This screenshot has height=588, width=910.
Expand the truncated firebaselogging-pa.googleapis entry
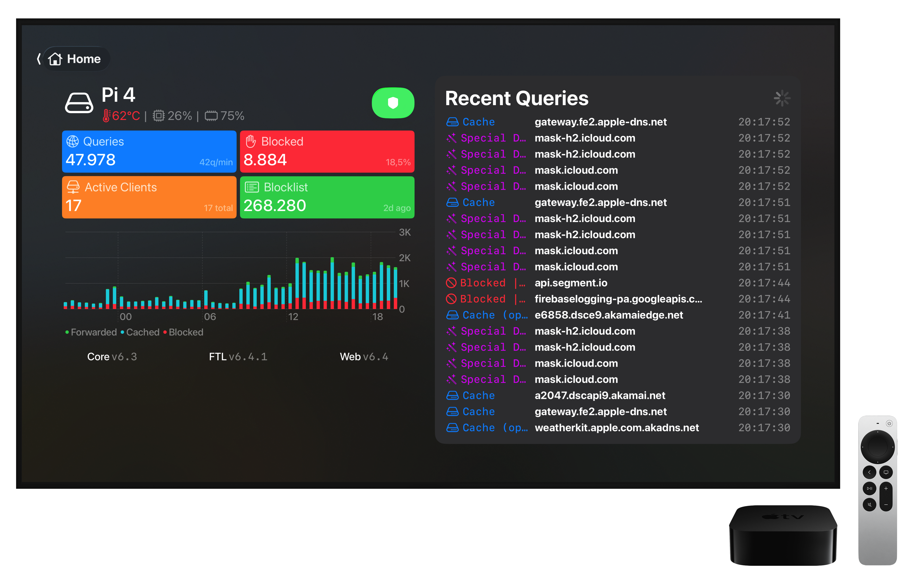(x=618, y=299)
